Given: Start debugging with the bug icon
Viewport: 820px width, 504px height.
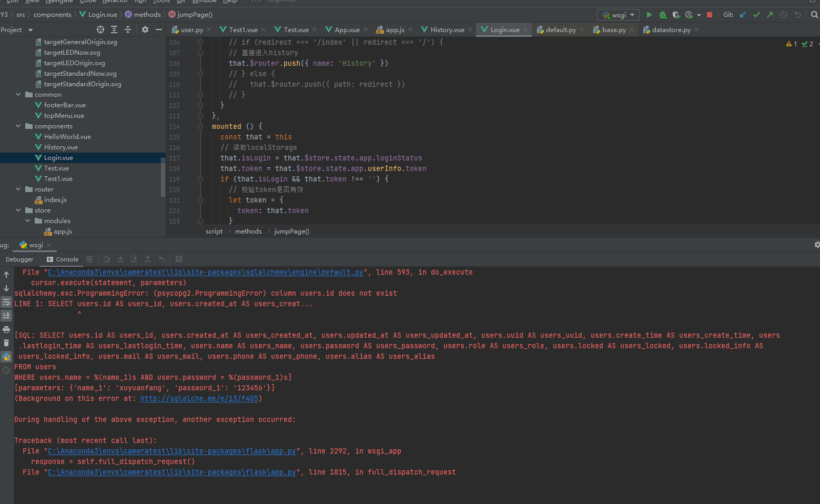Looking at the screenshot, I should coord(663,15).
